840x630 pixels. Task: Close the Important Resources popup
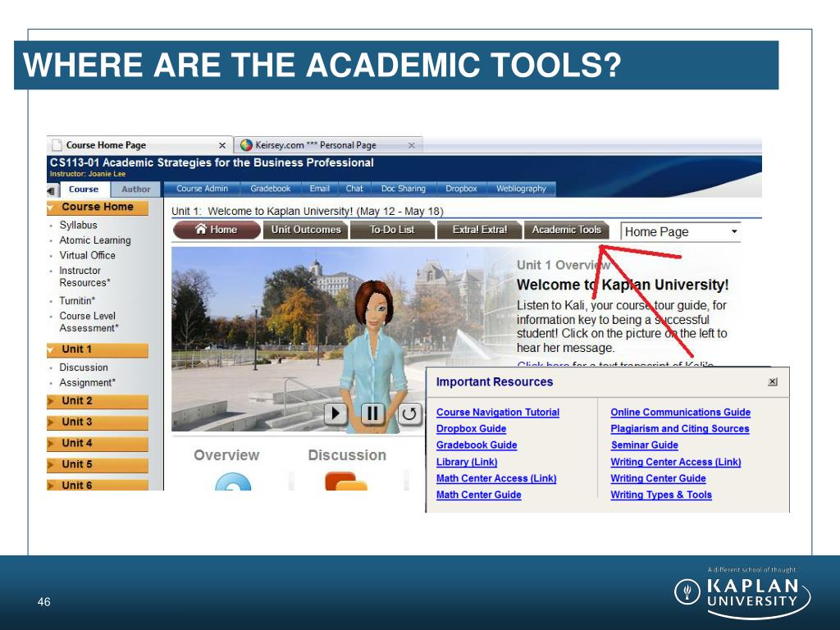(x=773, y=381)
